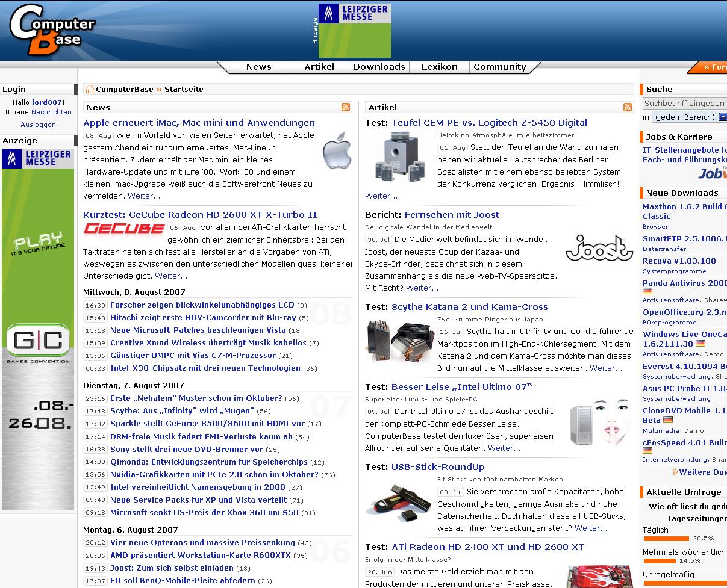Open the Downloads navigation tab

point(379,67)
